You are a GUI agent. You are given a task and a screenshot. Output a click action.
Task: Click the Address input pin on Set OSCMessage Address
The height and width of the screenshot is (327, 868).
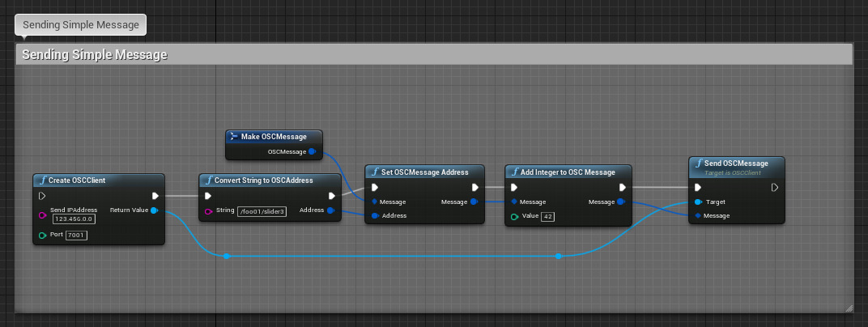[374, 216]
